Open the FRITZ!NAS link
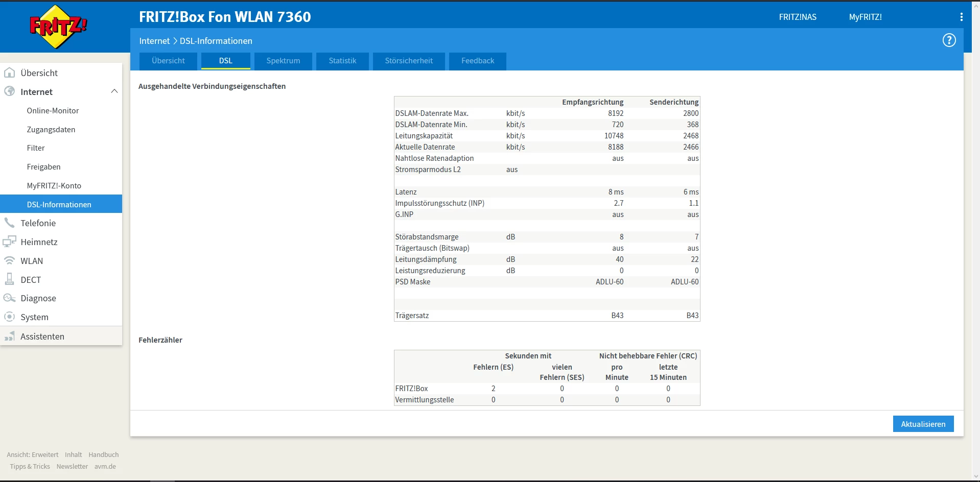Viewport: 980px width, 482px height. click(x=797, y=17)
